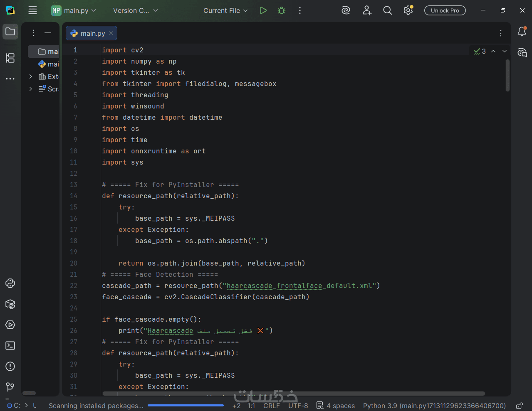Open Search Everywhere magnifier
The image size is (532, 411).
[387, 10]
